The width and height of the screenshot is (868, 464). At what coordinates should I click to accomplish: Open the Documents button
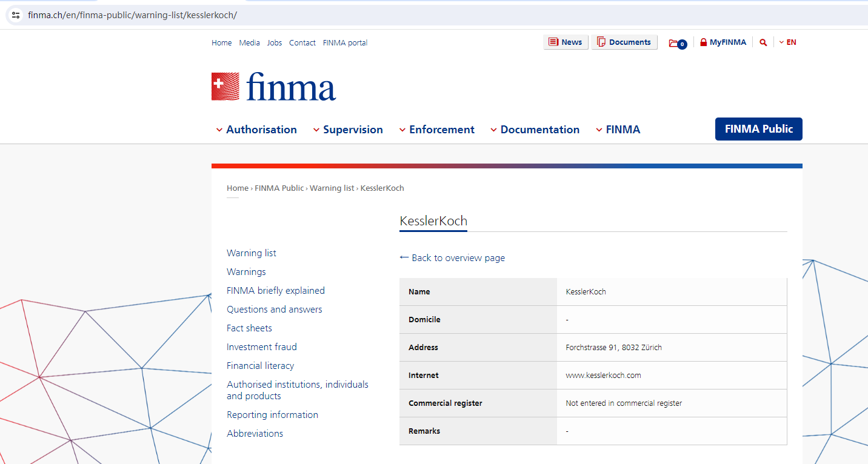pyautogui.click(x=624, y=42)
